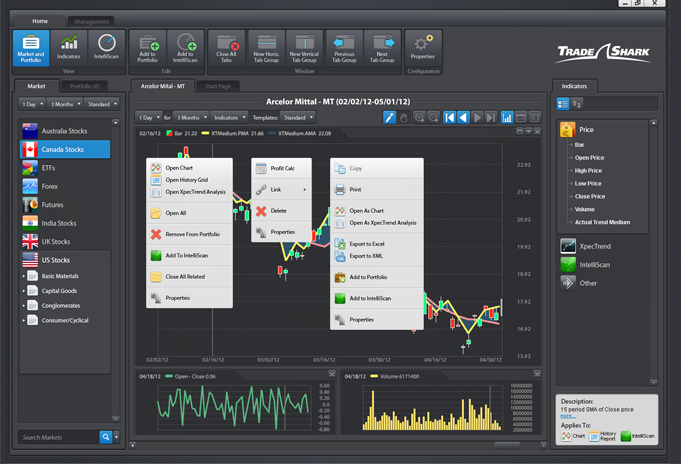Close the Open - Close sub-chart panel
This screenshot has width=681, height=464.
click(332, 374)
